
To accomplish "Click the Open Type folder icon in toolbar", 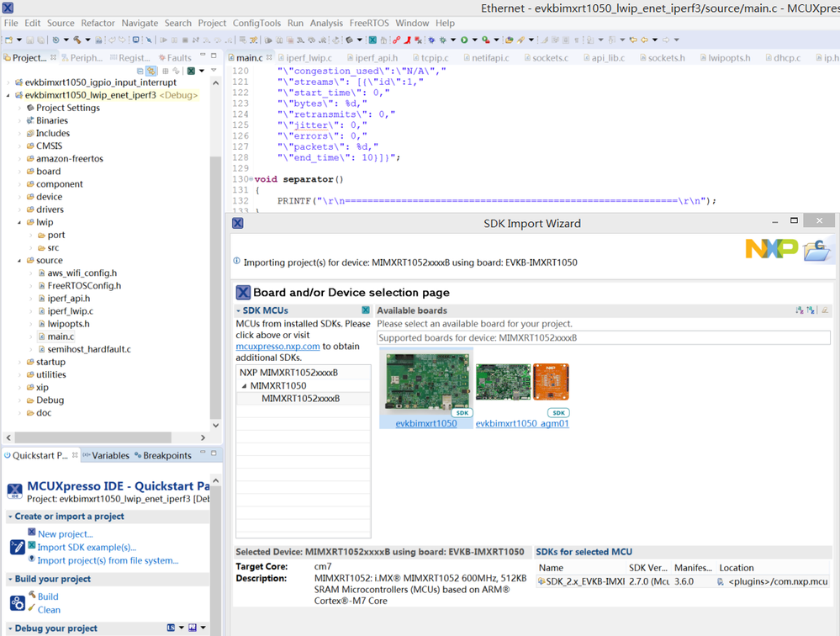I will pyautogui.click(x=510, y=40).
